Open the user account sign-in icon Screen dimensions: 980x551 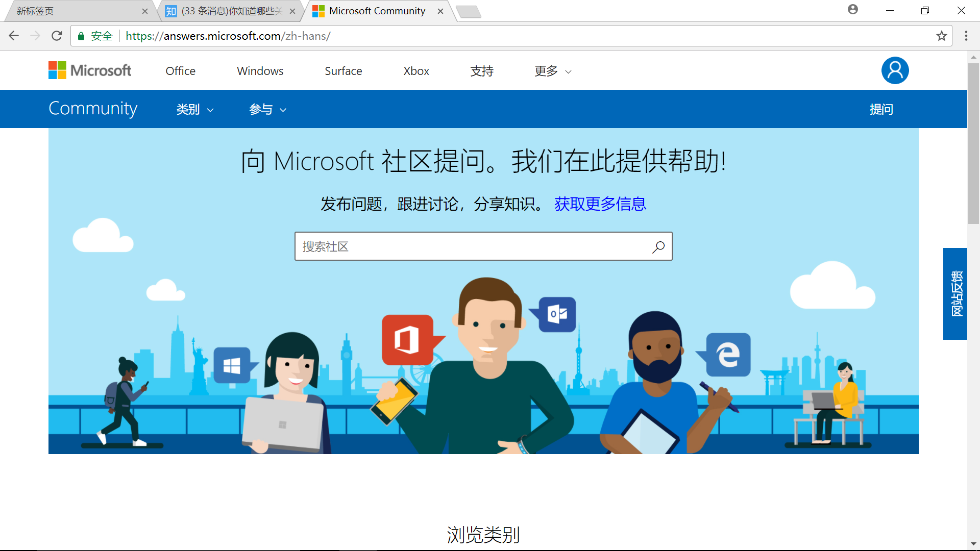895,70
